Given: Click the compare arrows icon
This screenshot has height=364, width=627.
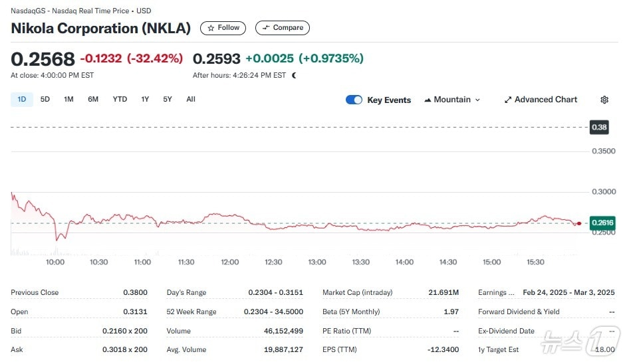Looking at the screenshot, I should click(266, 28).
